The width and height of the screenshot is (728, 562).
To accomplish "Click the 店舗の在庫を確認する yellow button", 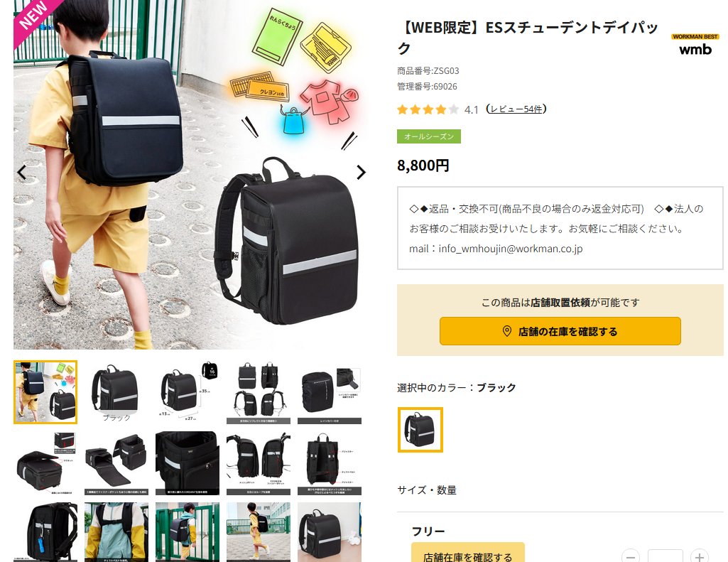I will (x=560, y=331).
